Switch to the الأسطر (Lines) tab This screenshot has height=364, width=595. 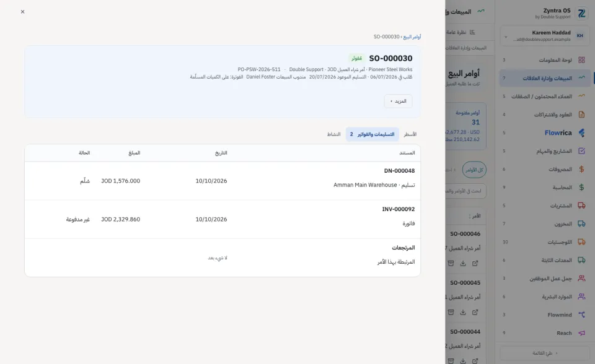(x=410, y=134)
